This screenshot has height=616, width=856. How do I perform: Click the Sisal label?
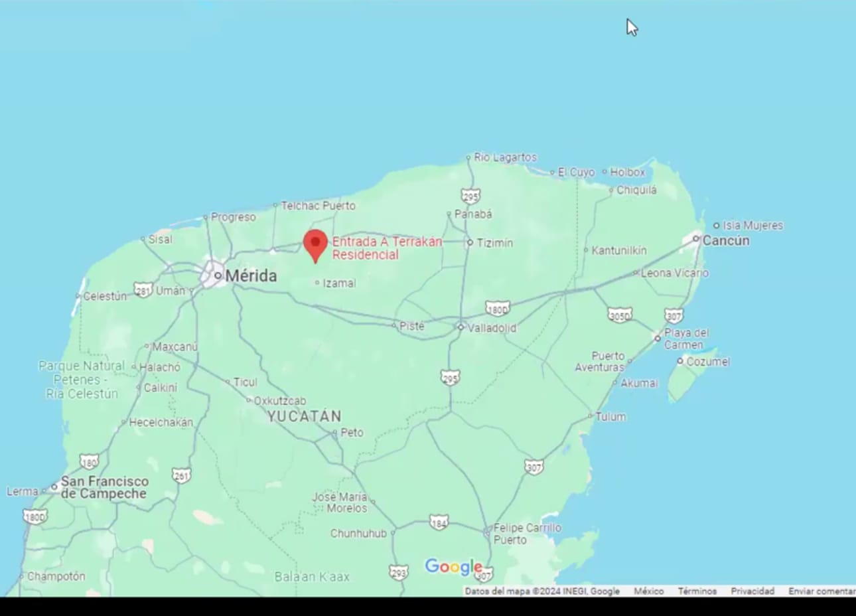160,239
